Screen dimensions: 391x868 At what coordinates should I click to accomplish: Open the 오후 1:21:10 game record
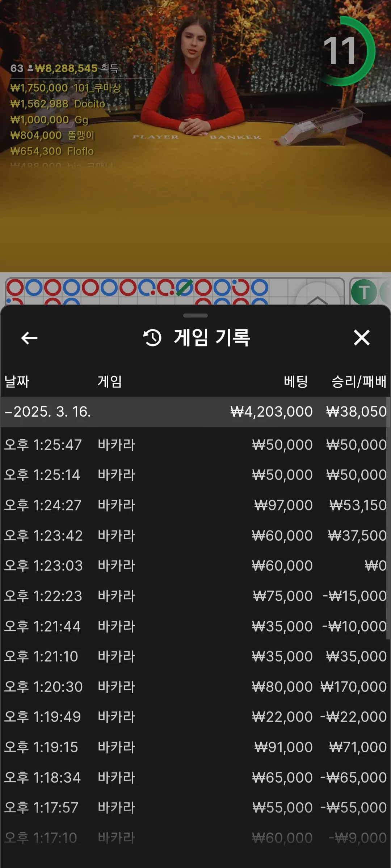(x=195, y=656)
